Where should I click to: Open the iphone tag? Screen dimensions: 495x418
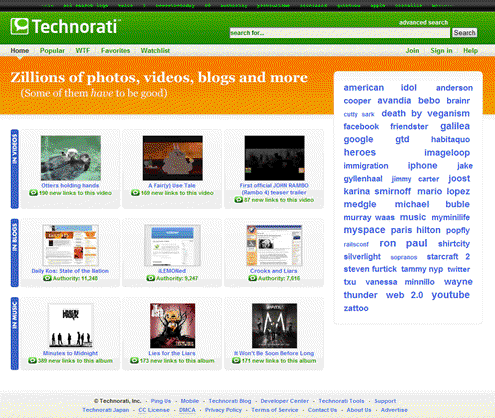pos(422,166)
